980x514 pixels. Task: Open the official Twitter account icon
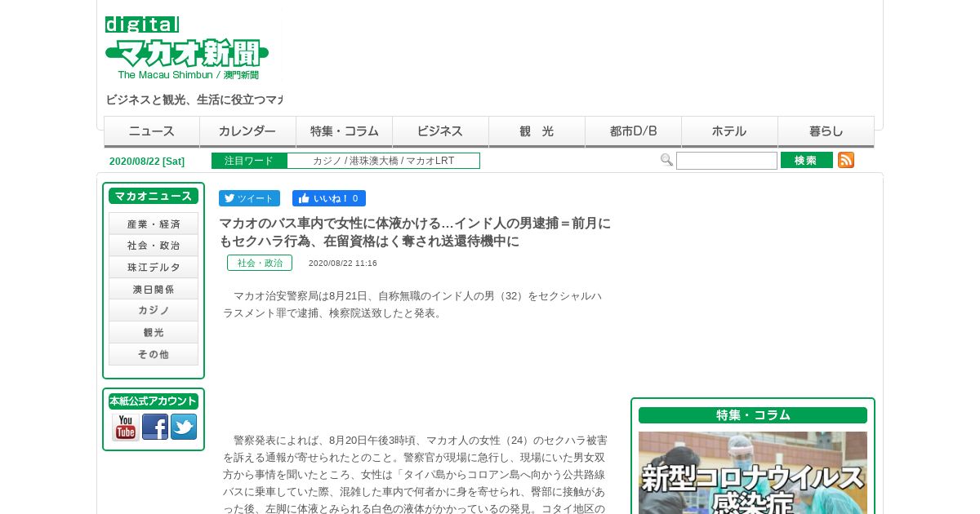click(184, 427)
